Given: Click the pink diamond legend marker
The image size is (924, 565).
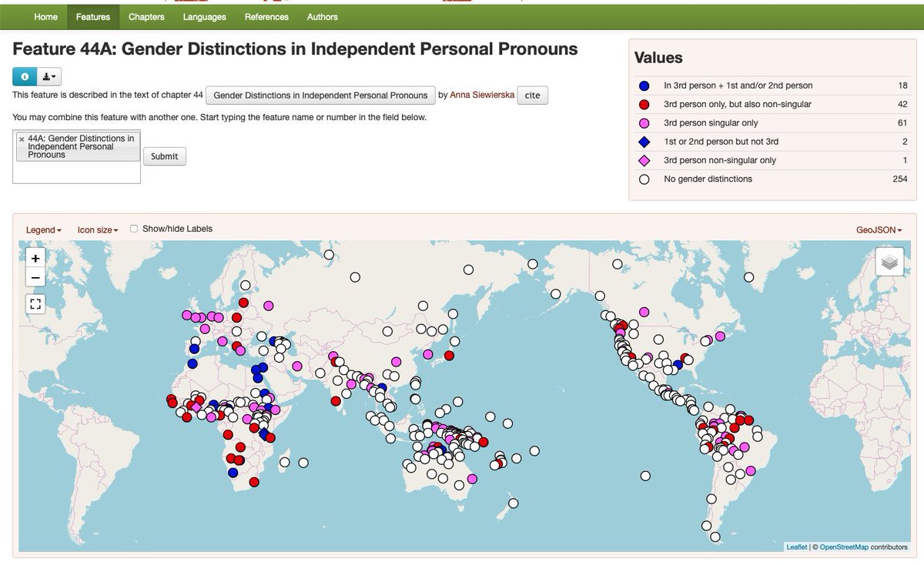Looking at the screenshot, I should [646, 160].
